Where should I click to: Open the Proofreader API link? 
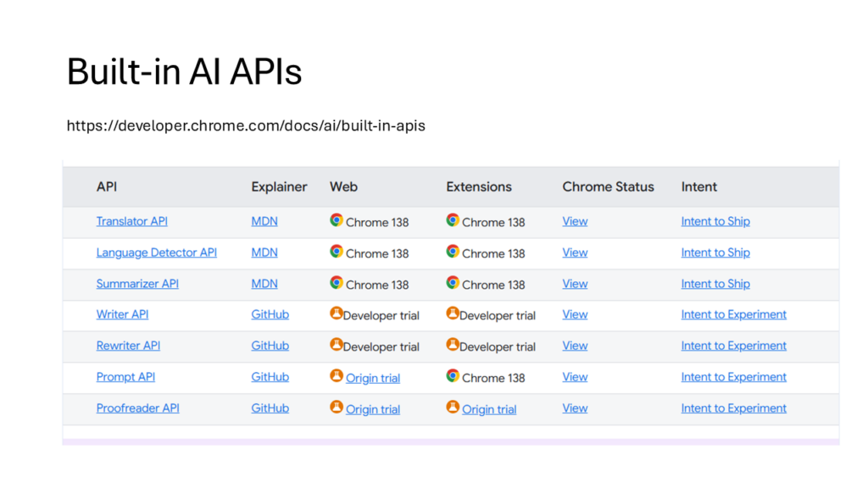tap(137, 408)
